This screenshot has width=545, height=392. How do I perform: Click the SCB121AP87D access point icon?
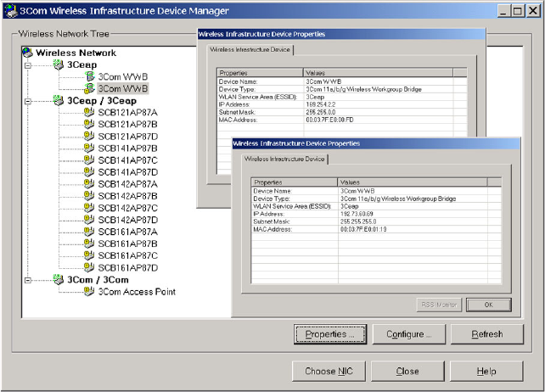(89, 137)
